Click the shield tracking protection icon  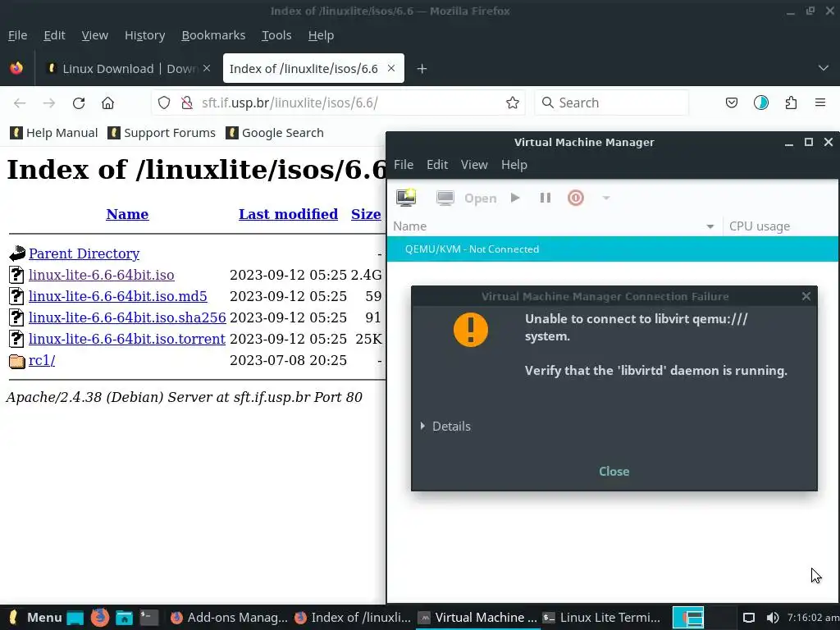(x=164, y=103)
